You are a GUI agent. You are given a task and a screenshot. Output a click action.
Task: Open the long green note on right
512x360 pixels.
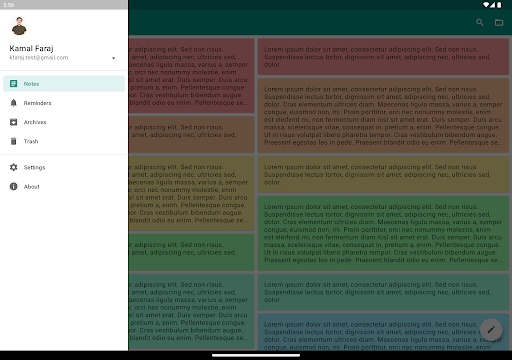(383, 233)
